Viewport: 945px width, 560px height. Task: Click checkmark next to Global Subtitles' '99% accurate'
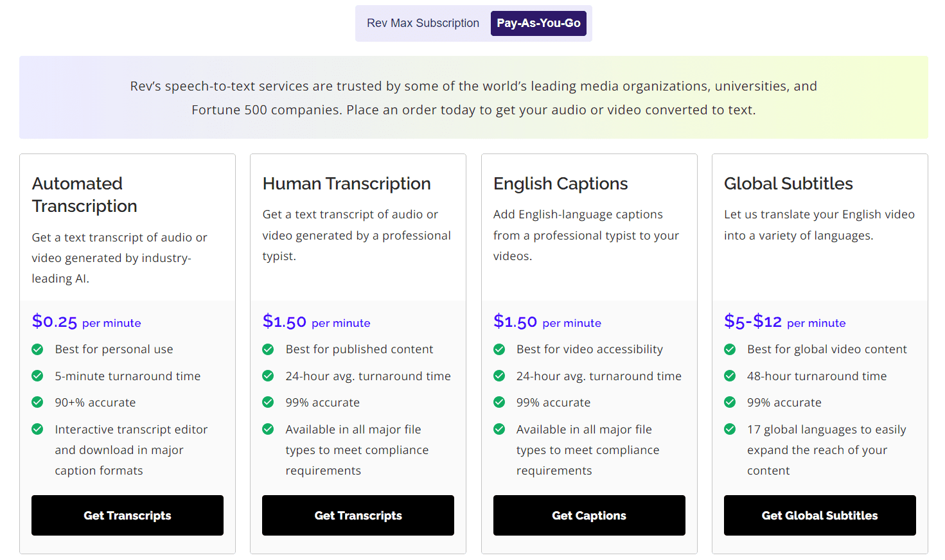[x=730, y=402]
